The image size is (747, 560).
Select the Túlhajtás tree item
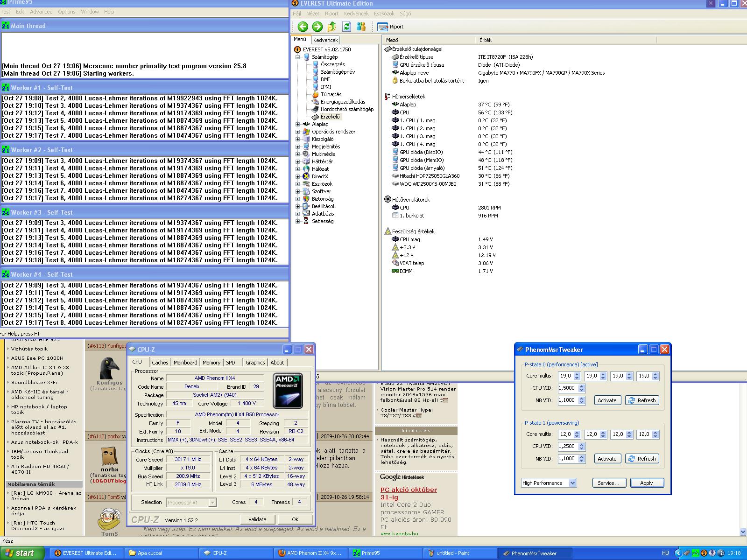tap(331, 94)
